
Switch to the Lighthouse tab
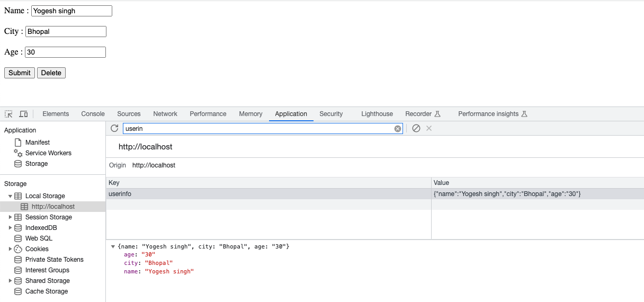[x=377, y=114]
